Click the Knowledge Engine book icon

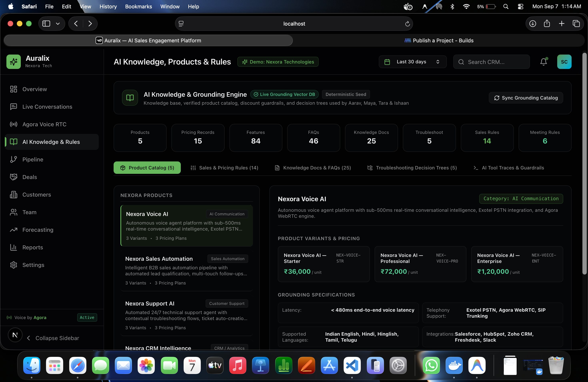click(130, 98)
